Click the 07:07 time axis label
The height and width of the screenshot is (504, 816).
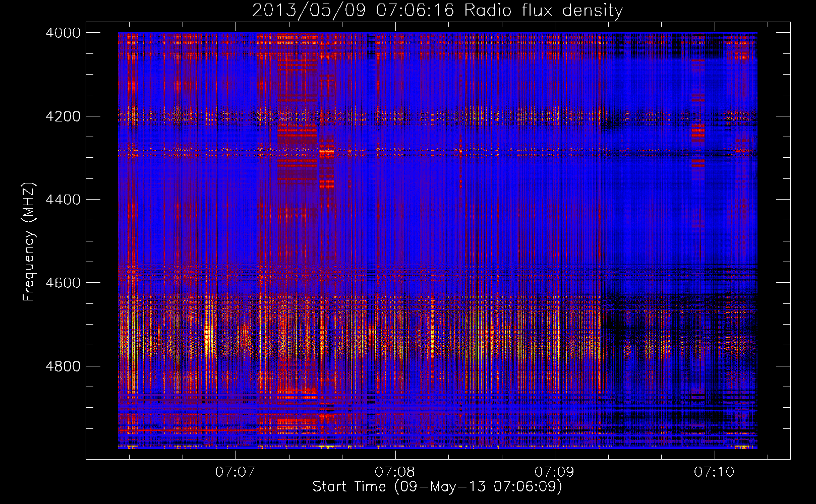(235, 472)
